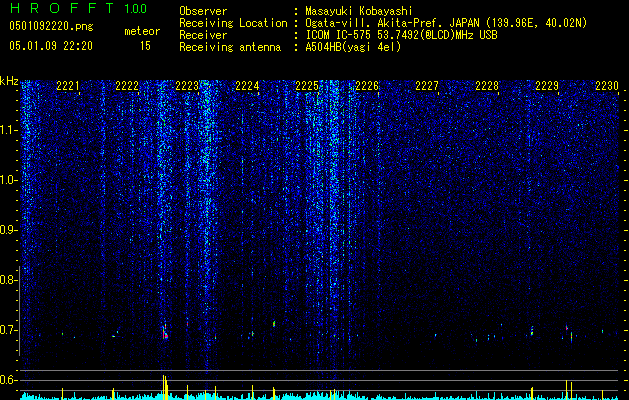Click the 2221 time marker
This screenshot has width=629, height=400.
coord(68,86)
